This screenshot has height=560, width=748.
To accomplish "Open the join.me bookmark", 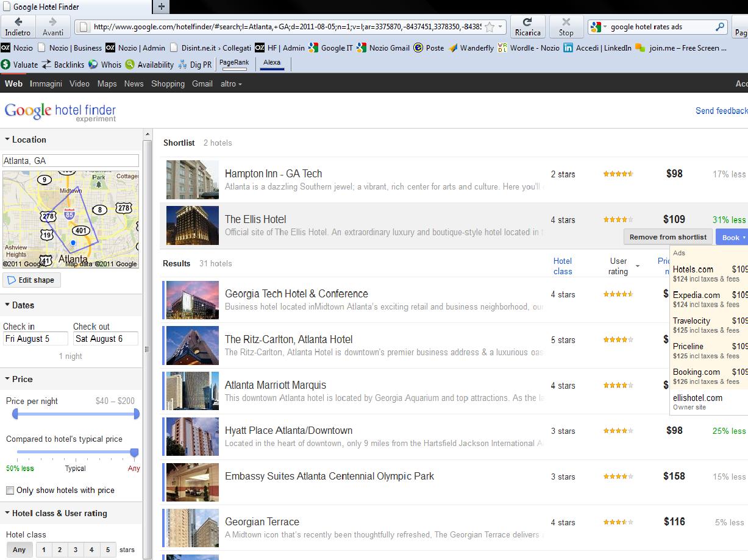I will coord(681,48).
